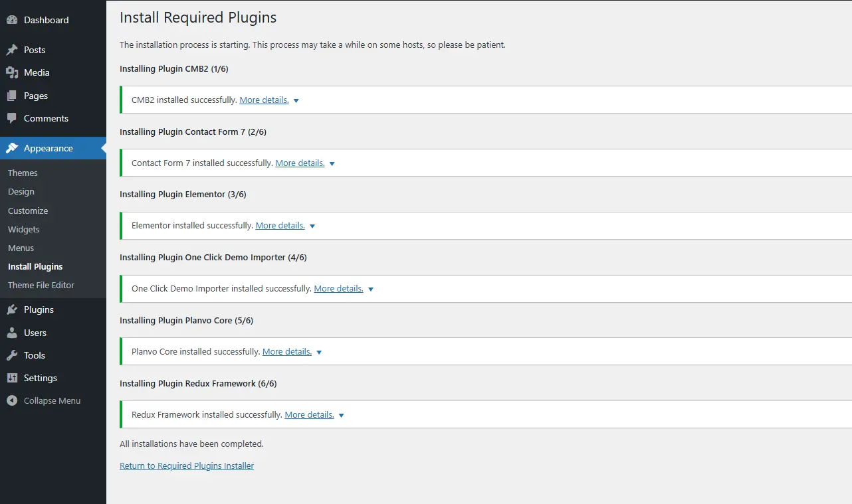The image size is (852, 504).
Task: Expand Elementor details arrow
Action: [312, 226]
